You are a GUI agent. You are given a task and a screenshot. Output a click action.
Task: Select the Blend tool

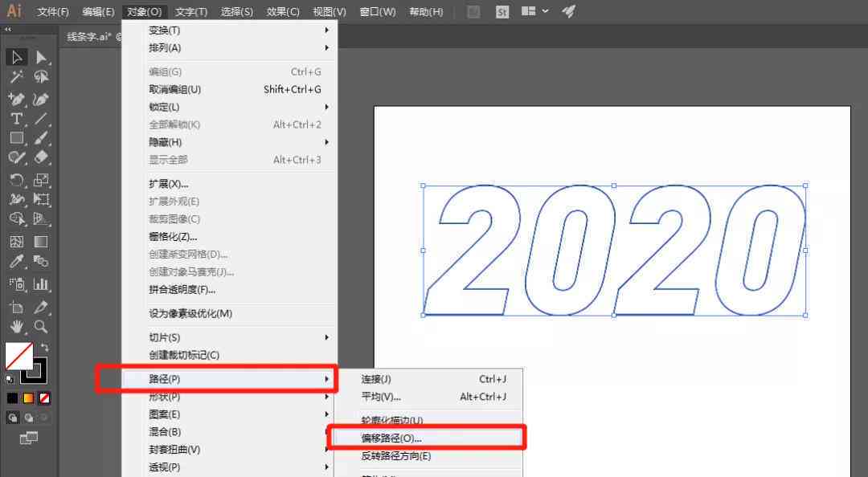(41, 261)
